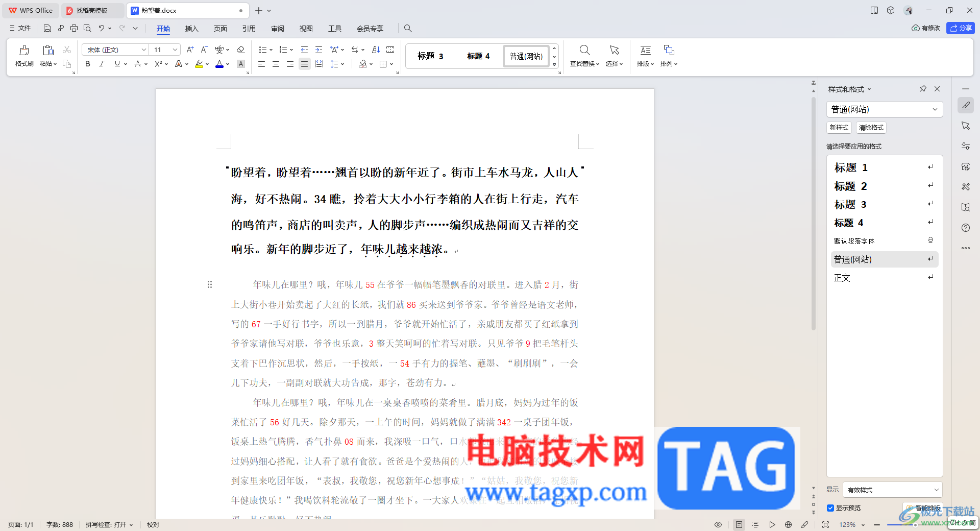
Task: Toggle the 显示预览 checkbox
Action: [x=830, y=508]
